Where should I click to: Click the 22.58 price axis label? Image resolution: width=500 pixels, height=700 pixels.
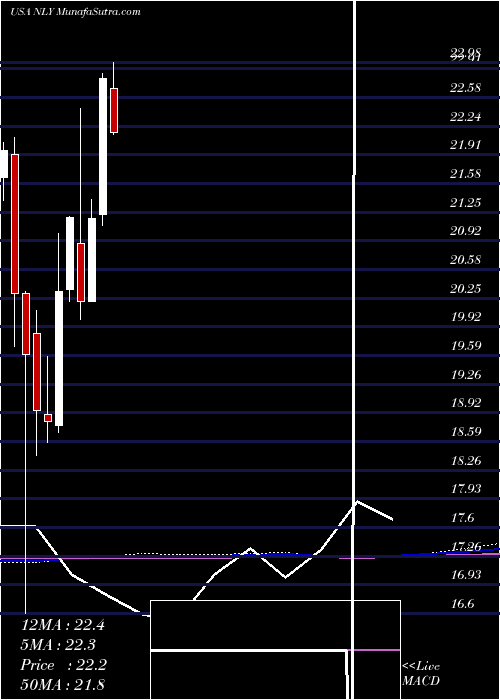pyautogui.click(x=466, y=88)
